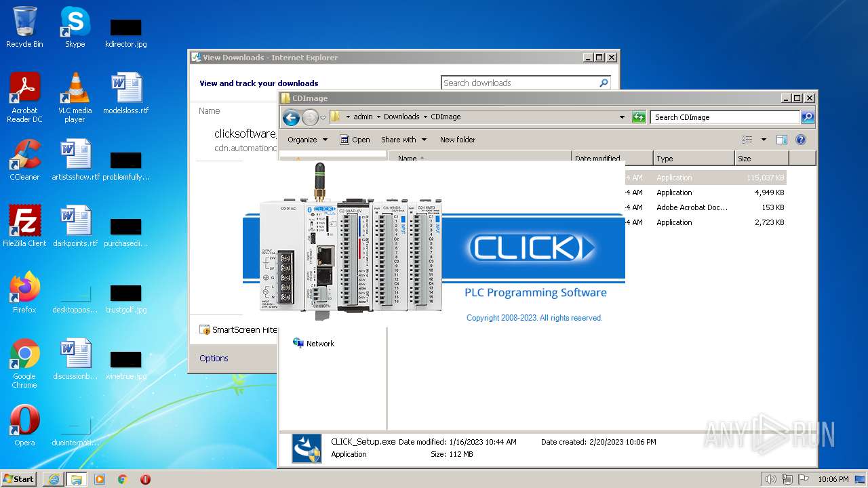Screen dimensions: 868x488
Task: Open modelsloss.rtf document icon
Action: (125, 94)
